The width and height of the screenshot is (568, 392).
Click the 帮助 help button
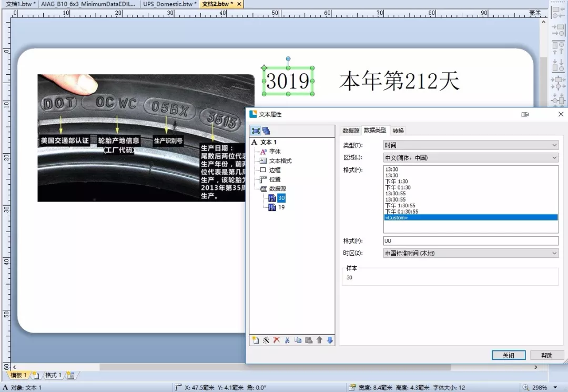(547, 355)
